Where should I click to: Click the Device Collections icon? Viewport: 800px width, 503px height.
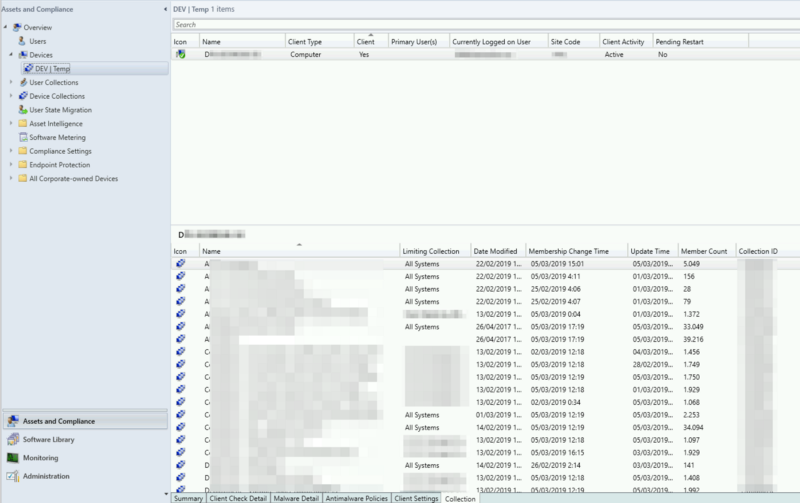point(23,96)
